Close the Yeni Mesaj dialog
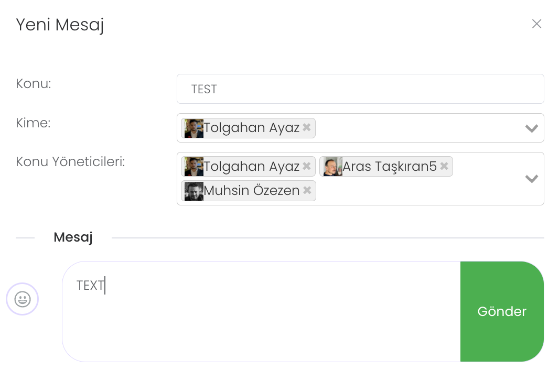The image size is (559, 392). pos(536,24)
